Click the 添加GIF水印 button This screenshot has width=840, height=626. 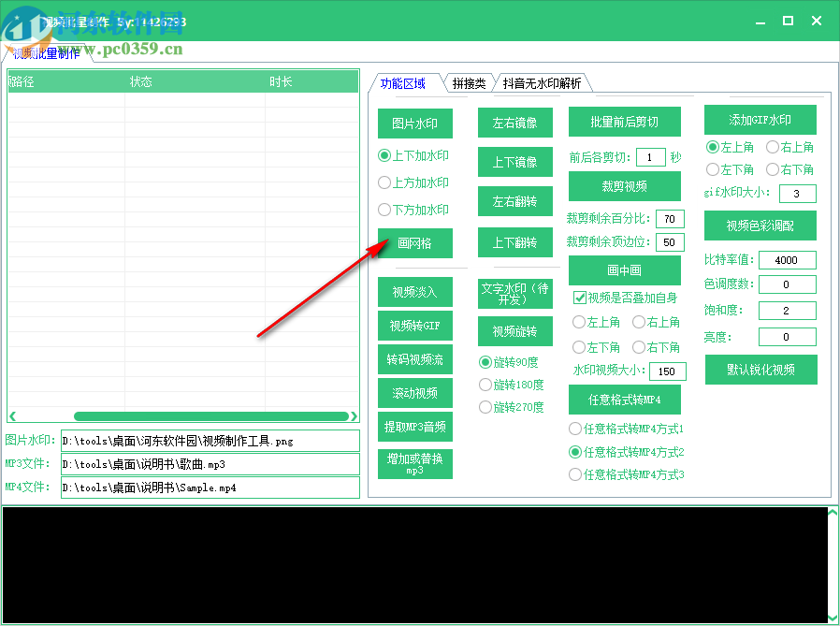point(760,120)
